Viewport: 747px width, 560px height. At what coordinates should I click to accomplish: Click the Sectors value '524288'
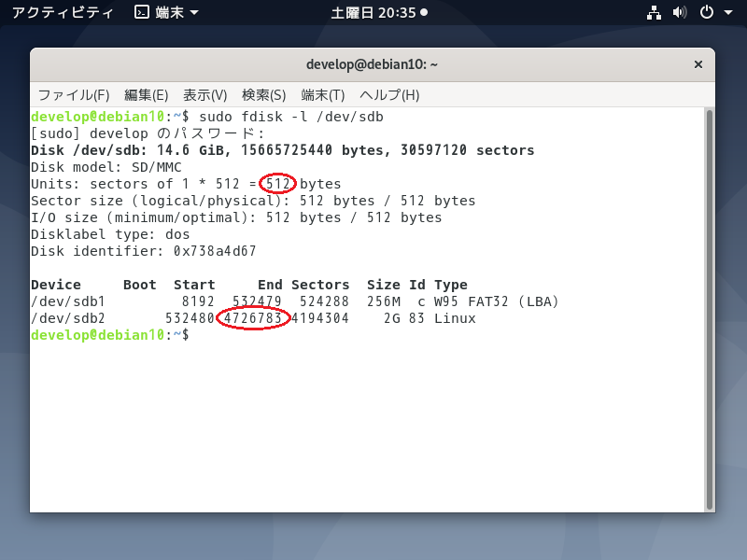(324, 301)
